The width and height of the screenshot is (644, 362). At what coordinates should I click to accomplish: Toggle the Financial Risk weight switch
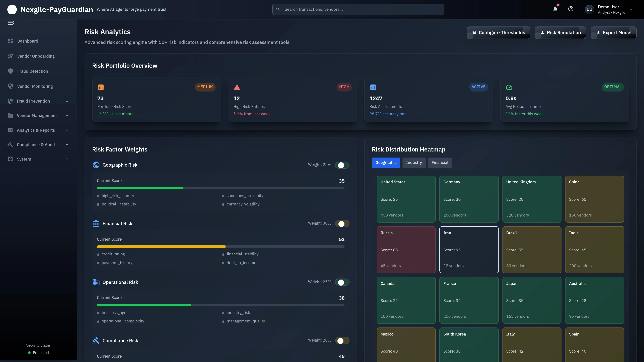[x=342, y=224]
